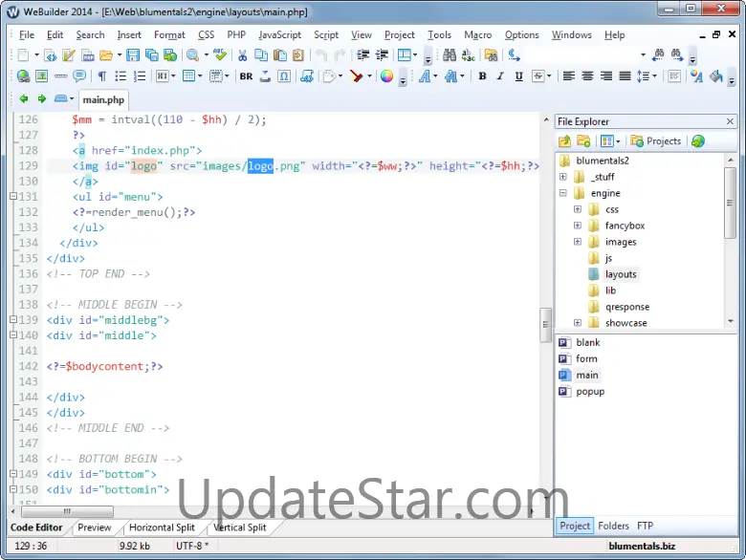Apply italic formatting
This screenshot has height=560, width=746.
tap(500, 76)
